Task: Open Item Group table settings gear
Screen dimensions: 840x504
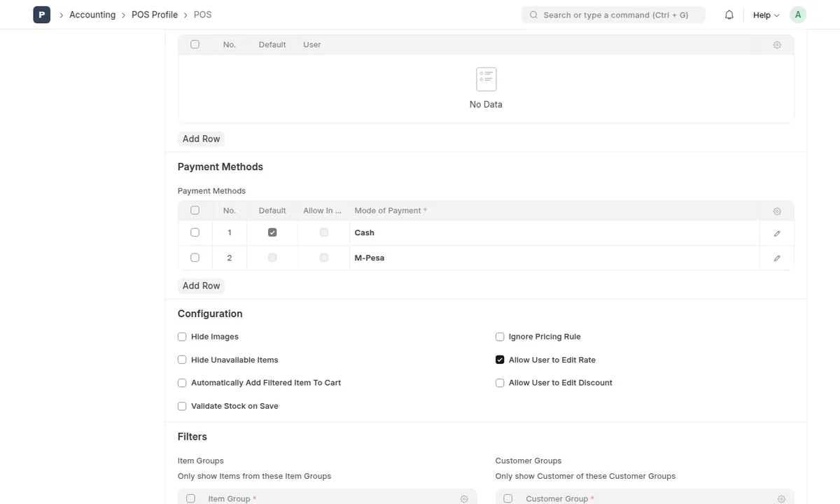Action: point(464,499)
